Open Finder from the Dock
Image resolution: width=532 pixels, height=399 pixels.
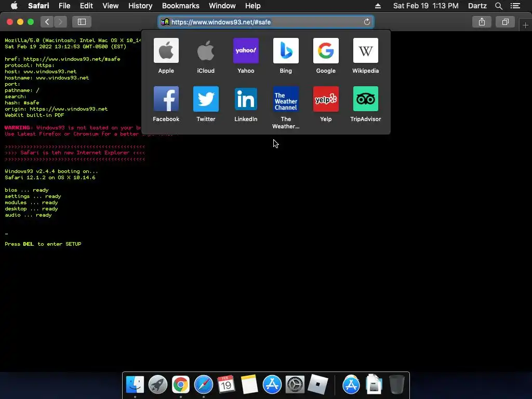coord(135,384)
